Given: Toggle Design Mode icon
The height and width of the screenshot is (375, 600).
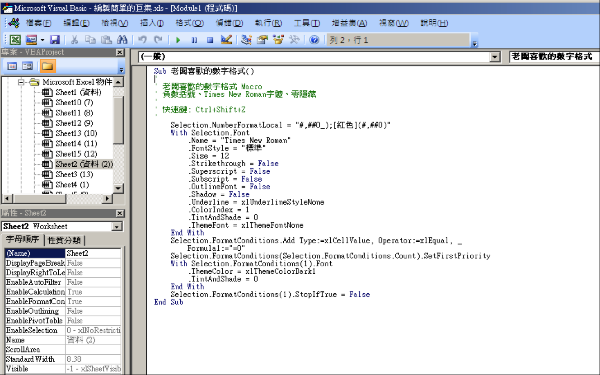Looking at the screenshot, I should click(x=226, y=40).
